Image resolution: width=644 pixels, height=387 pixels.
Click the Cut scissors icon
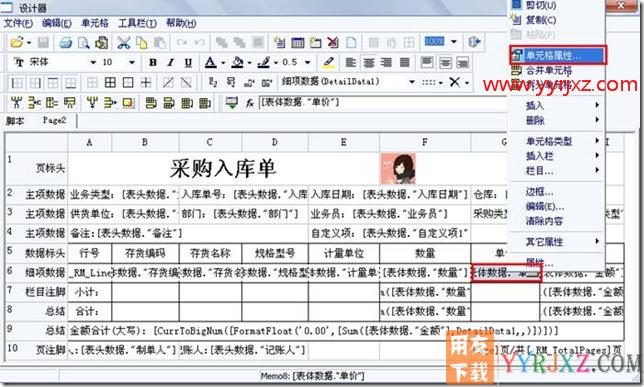(x=123, y=42)
